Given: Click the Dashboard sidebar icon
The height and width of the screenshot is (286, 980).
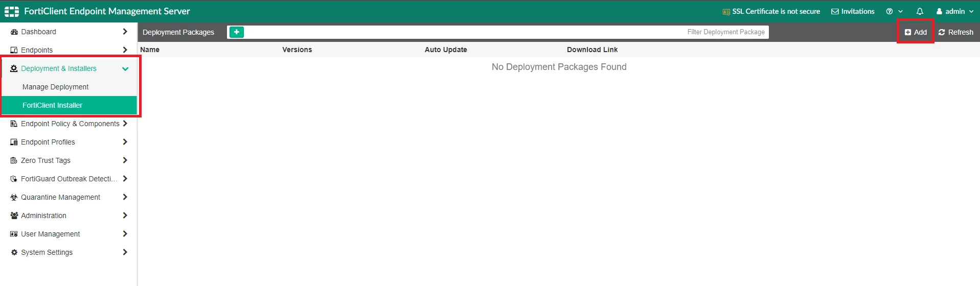Looking at the screenshot, I should pyautogui.click(x=14, y=32).
